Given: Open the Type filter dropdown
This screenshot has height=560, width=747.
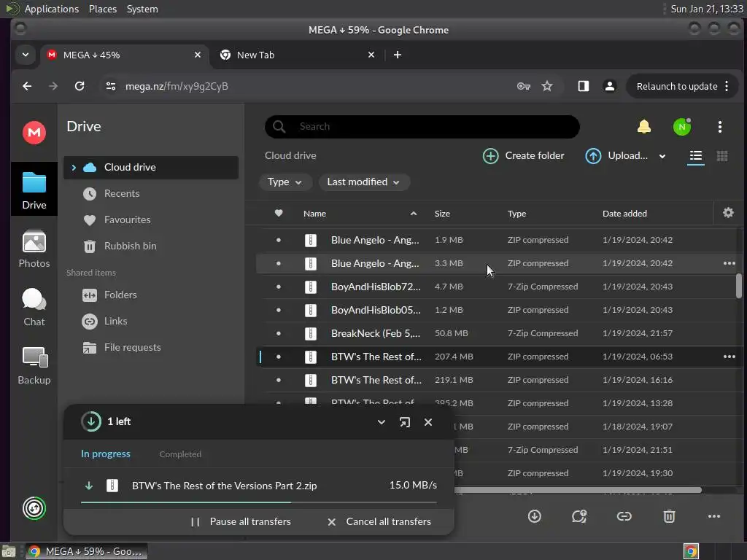Looking at the screenshot, I should click(285, 182).
